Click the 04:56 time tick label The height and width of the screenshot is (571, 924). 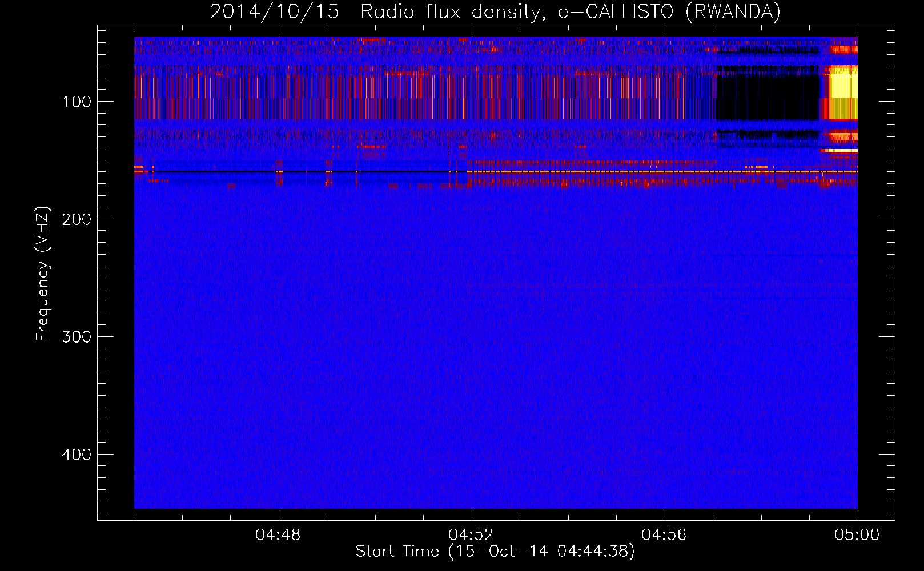click(x=664, y=535)
